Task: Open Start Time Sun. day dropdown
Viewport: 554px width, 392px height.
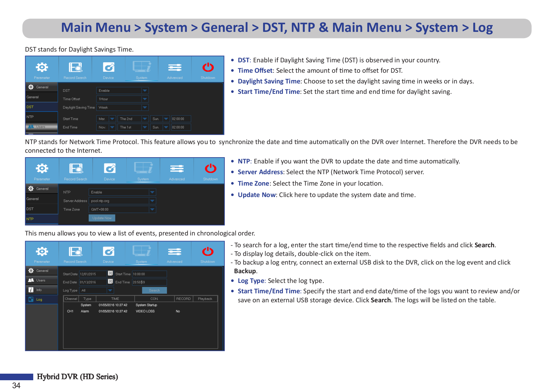Action: pos(160,119)
